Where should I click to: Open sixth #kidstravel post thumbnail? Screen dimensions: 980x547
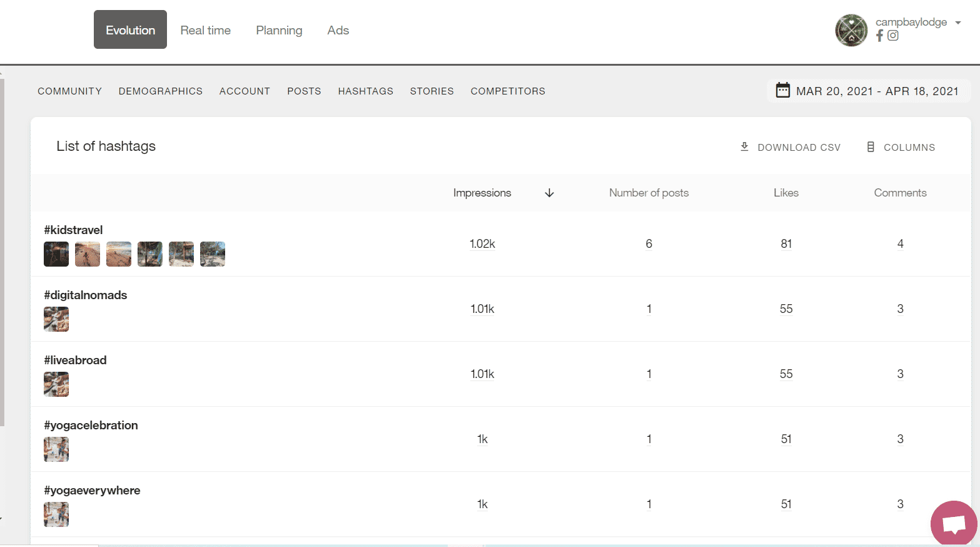coord(213,254)
